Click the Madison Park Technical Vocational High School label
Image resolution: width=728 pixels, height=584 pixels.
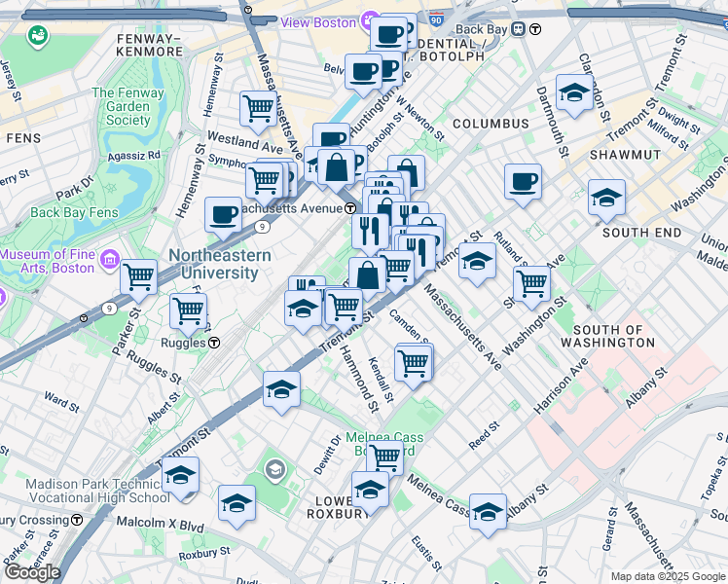coord(97,491)
